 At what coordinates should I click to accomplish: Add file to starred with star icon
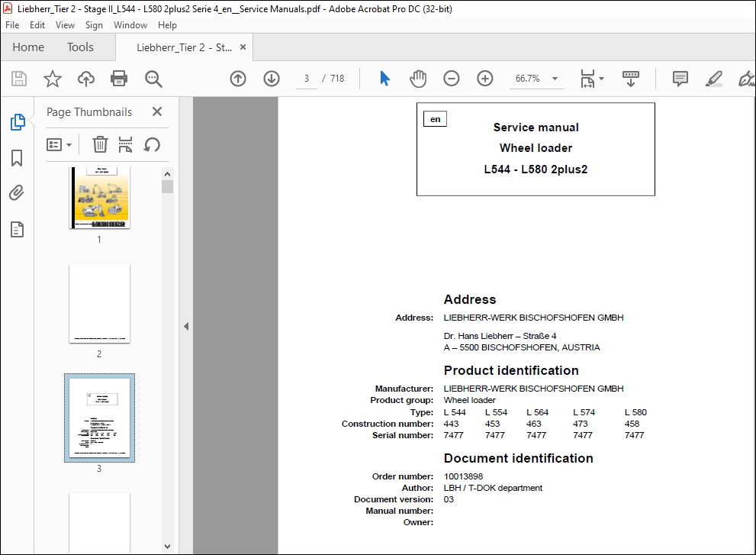[53, 78]
